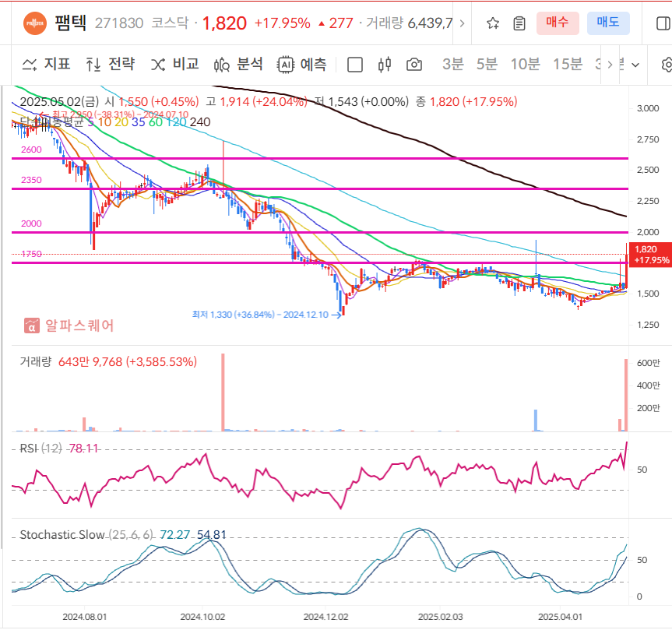Open the period dropdown chevron
Screen dimensions: 672x630
(x=635, y=65)
